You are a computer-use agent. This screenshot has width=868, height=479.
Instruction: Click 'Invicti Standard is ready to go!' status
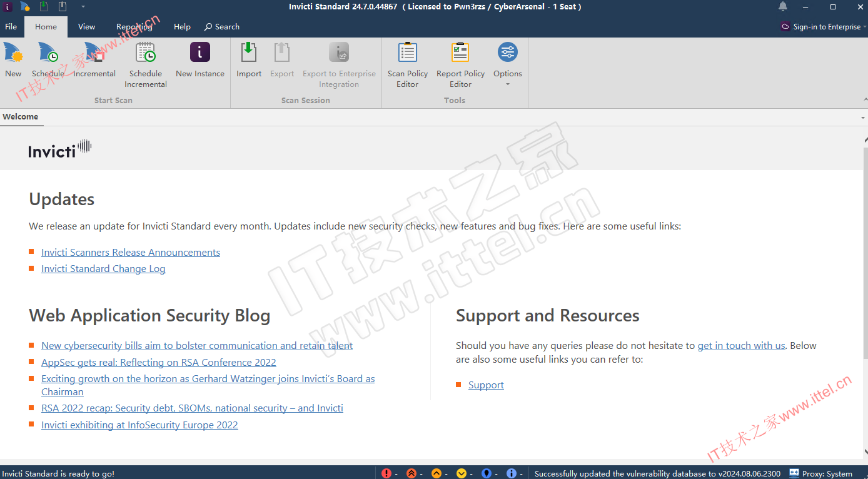coord(58,474)
